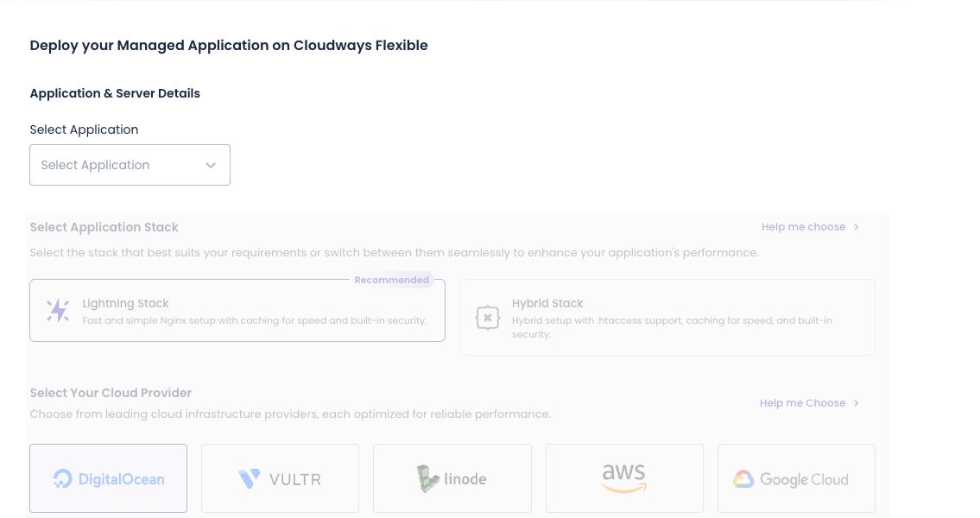The image size is (980, 518).
Task: Click the arrow next to provider Help me Choose
Action: coord(857,403)
